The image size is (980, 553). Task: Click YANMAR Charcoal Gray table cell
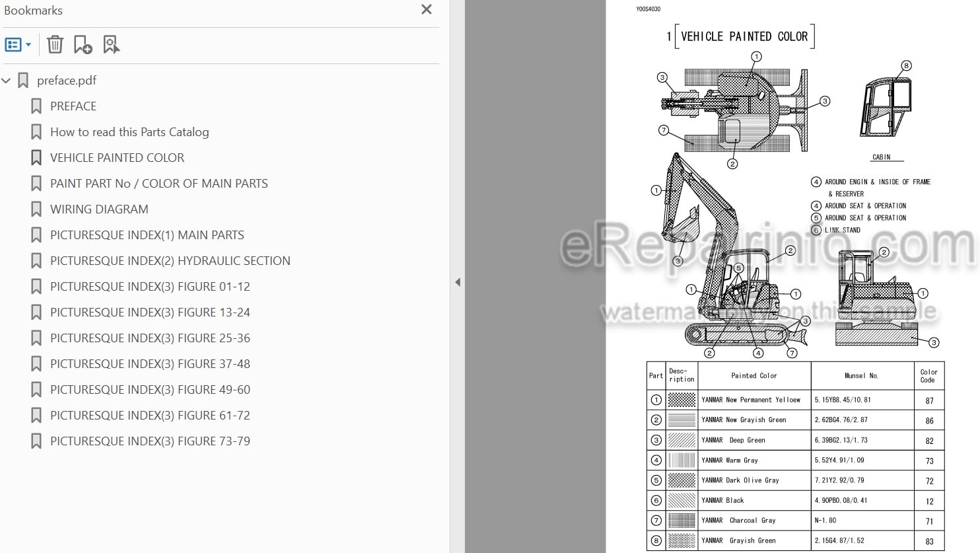[x=754, y=521]
